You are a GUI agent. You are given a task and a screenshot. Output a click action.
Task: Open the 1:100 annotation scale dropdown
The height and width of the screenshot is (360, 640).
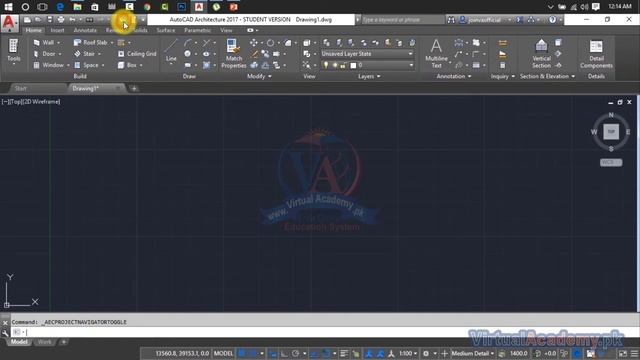408,353
